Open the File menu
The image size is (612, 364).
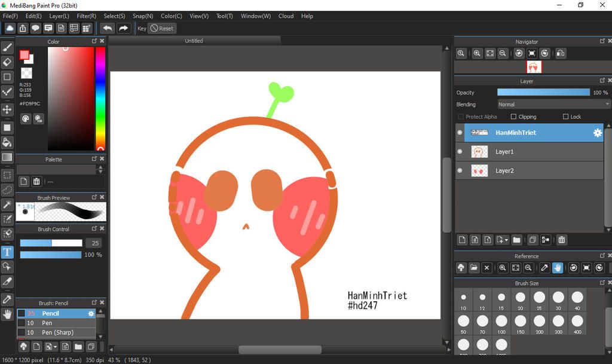coord(10,16)
